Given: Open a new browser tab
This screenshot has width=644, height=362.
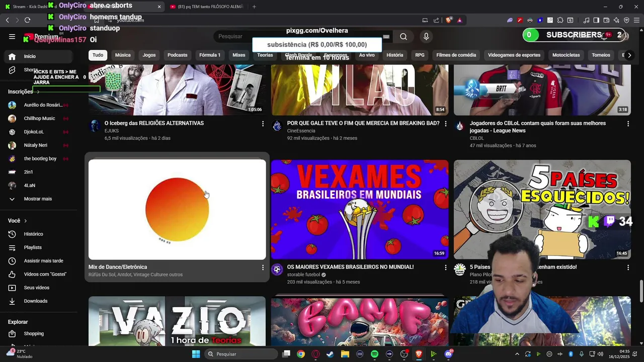Looking at the screenshot, I should (254, 7).
